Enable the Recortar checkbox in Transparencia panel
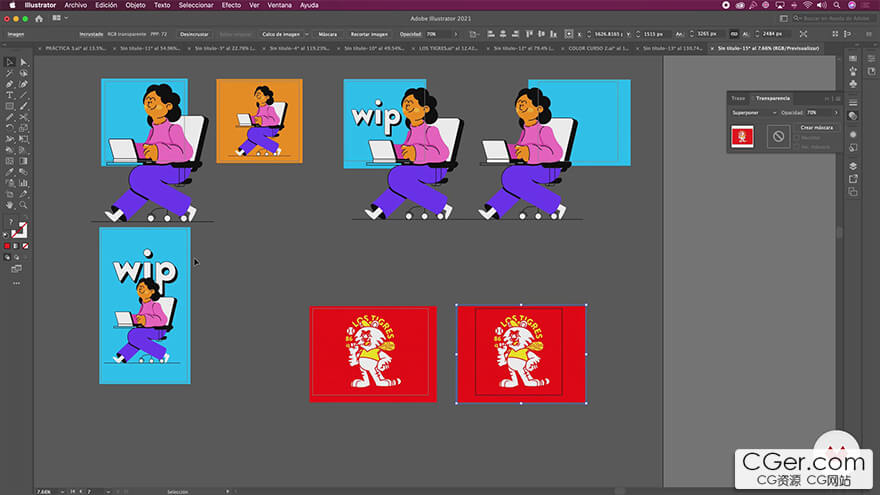880x495 pixels. click(x=797, y=137)
